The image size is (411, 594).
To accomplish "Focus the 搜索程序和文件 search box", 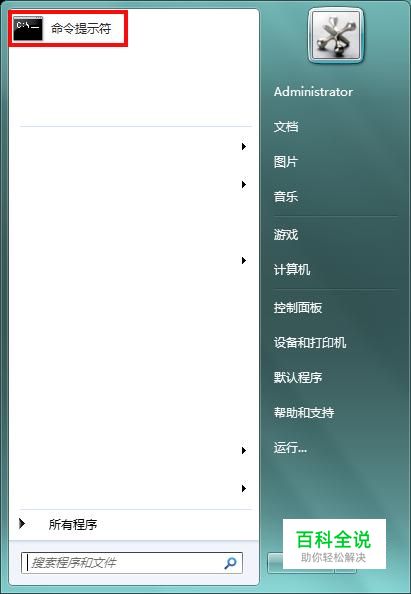I will click(132, 563).
